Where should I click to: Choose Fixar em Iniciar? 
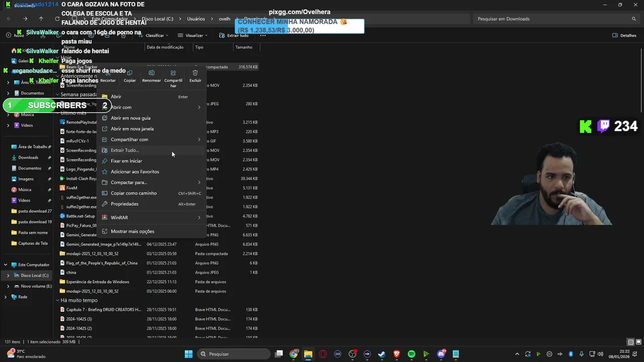tap(151, 161)
